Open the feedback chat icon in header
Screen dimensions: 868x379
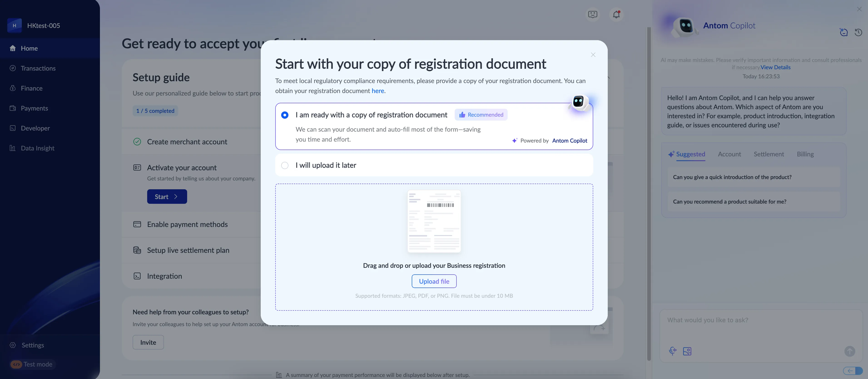[592, 15]
